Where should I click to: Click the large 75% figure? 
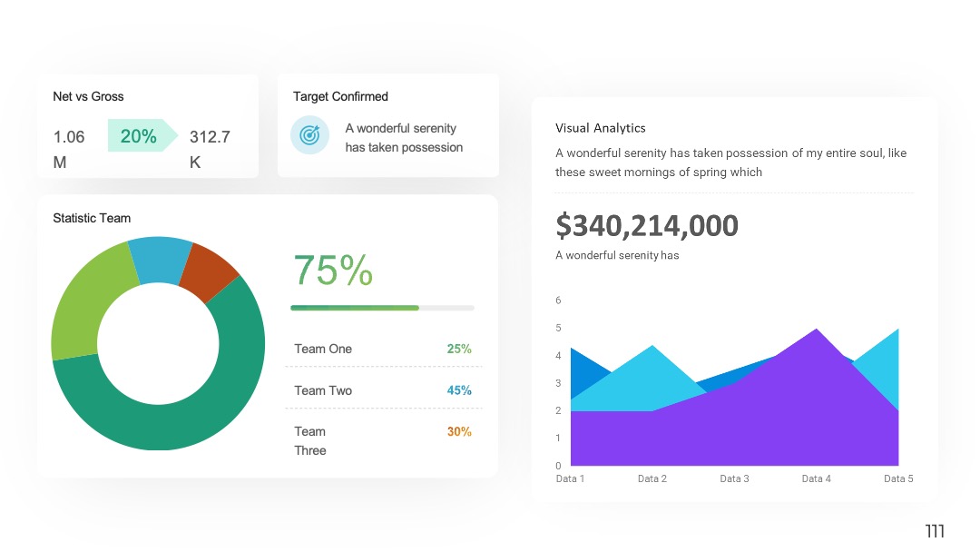tap(333, 270)
